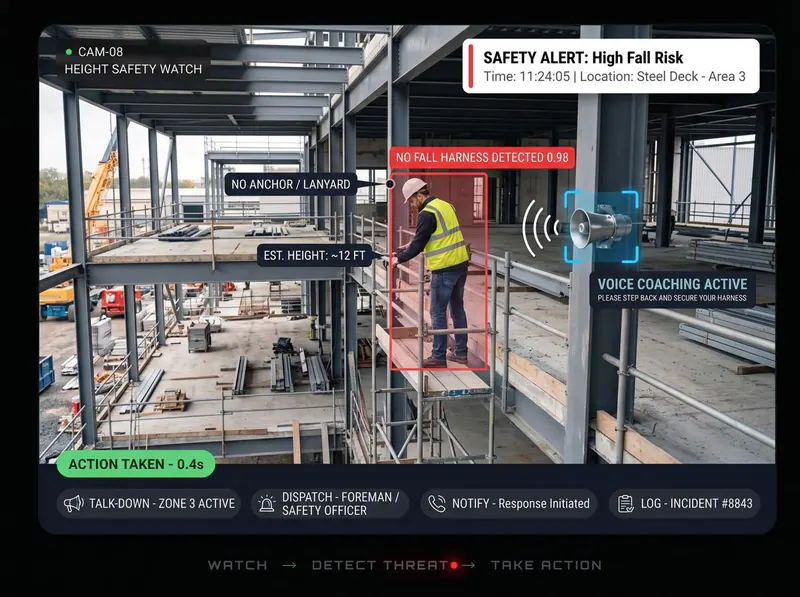800x597 pixels.
Task: Open the SAFETY ALERT: High Fall Risk heading
Action: (583, 58)
